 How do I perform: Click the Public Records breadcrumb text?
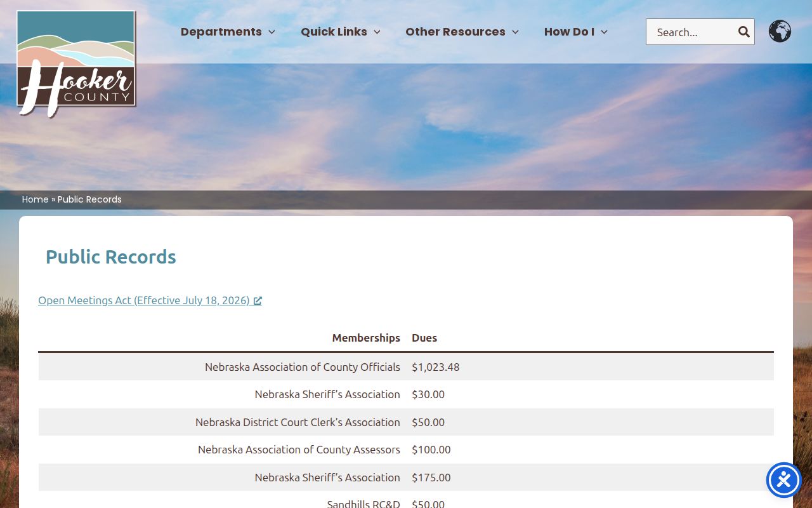(89, 199)
